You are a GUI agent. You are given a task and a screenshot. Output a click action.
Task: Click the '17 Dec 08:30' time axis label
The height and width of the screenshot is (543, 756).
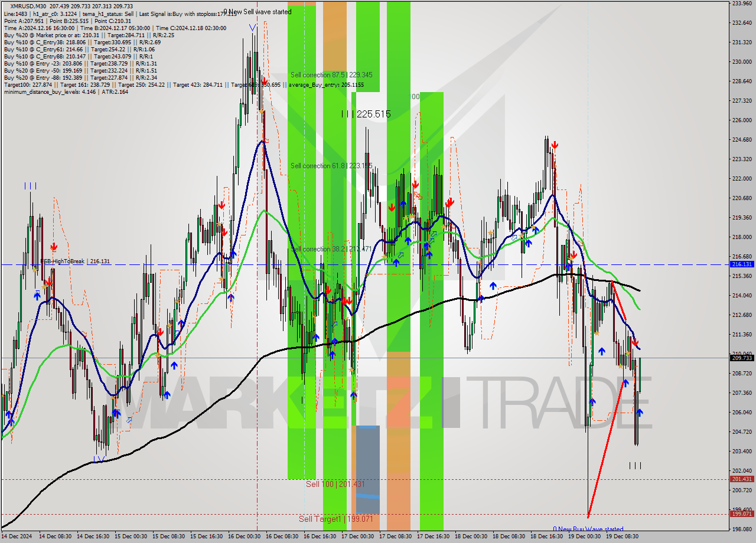point(396,537)
